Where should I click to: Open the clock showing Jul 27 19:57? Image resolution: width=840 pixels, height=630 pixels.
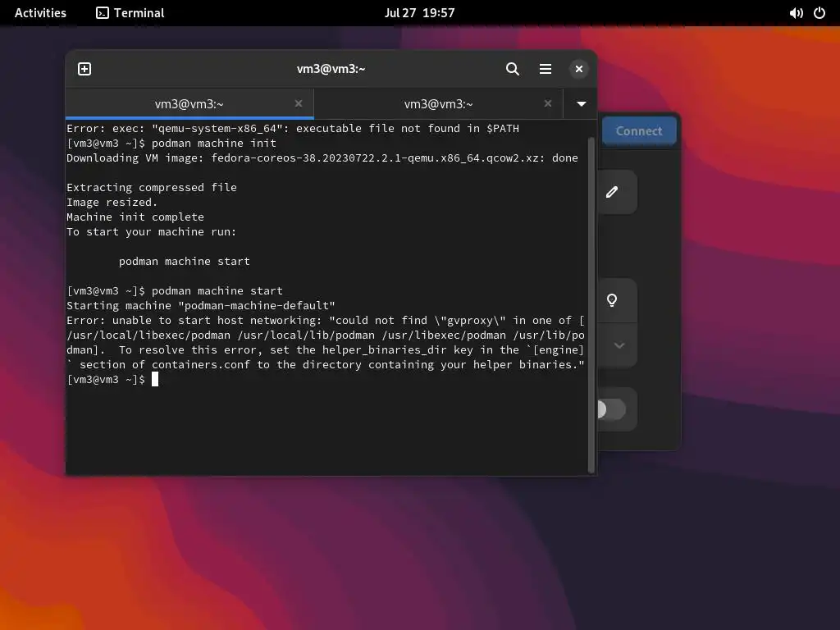(419, 13)
